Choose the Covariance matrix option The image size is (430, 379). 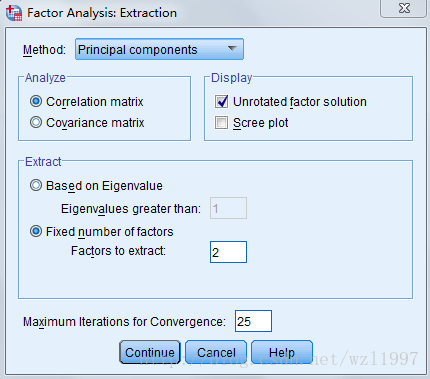pyautogui.click(x=36, y=122)
